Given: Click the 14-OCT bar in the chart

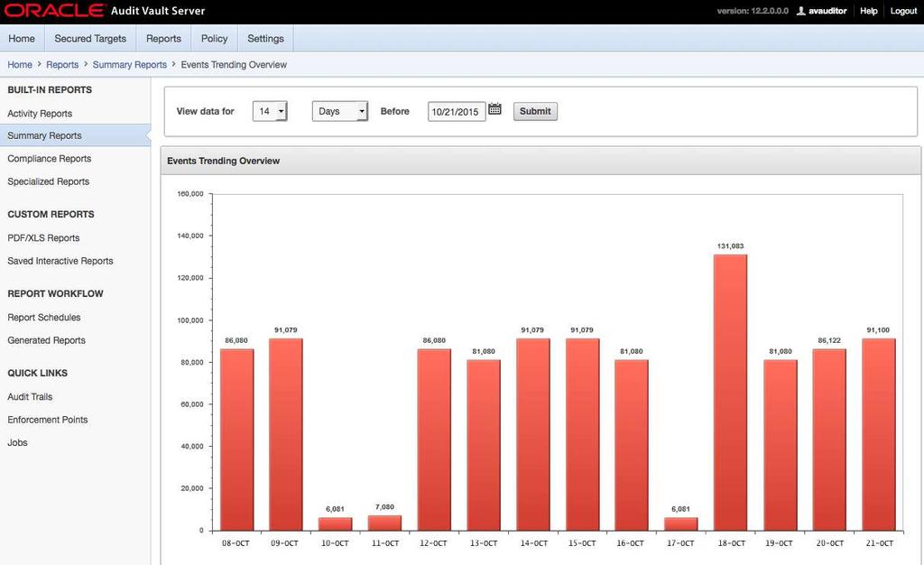Looking at the screenshot, I should tap(533, 434).
